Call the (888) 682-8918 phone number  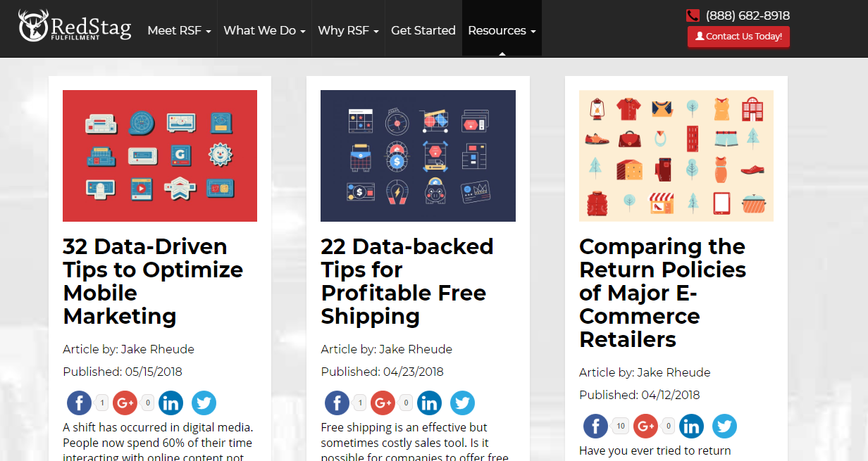[x=748, y=15]
